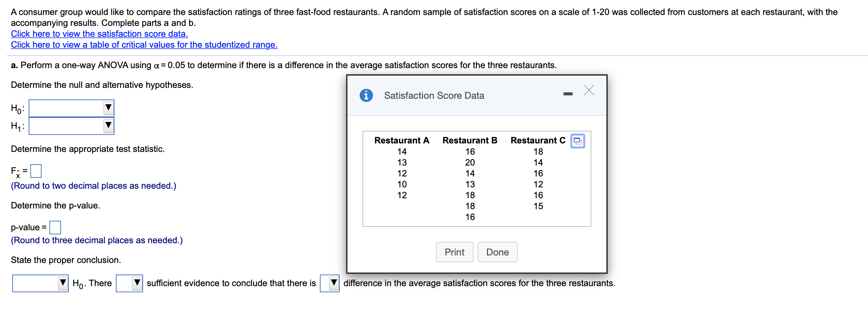
Task: Minimize the Satisfaction Score Data dialog
Action: point(568,95)
